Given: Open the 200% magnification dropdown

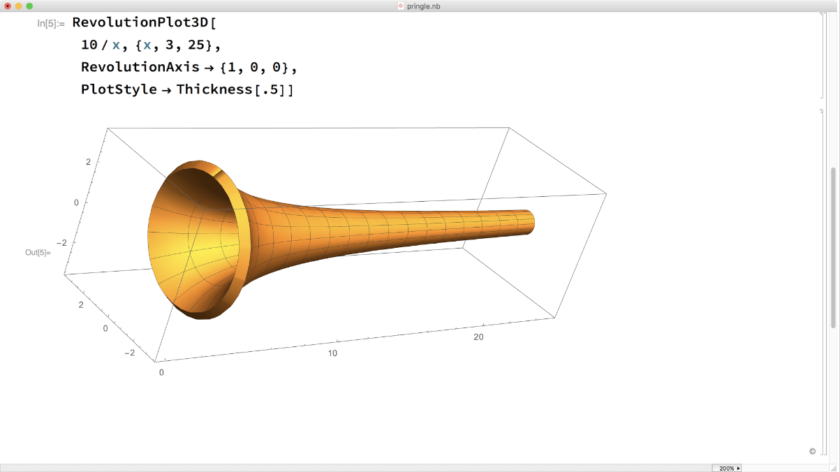Looking at the screenshot, I should pyautogui.click(x=726, y=468).
